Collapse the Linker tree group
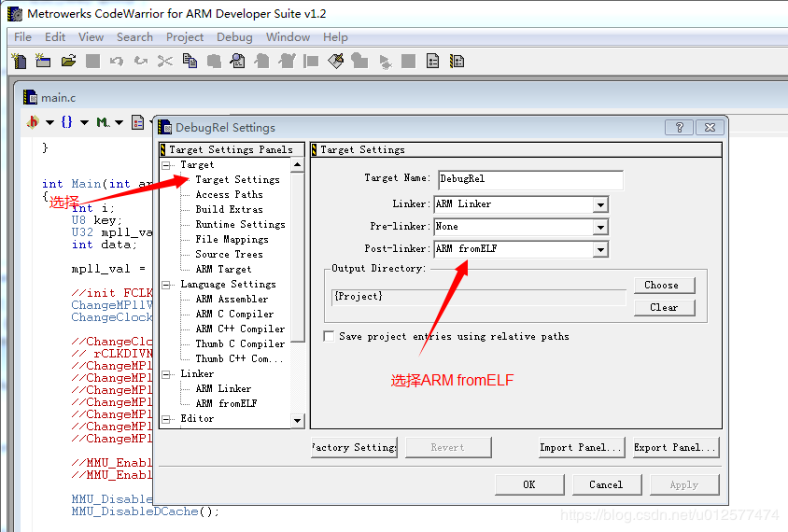788x532 pixels. coord(166,374)
